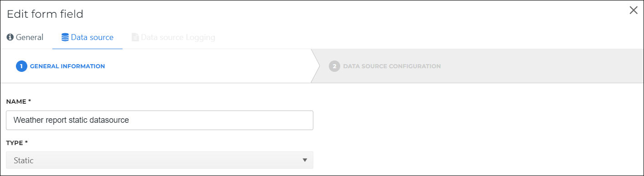Select the Data source Logging tab
644x176 pixels.
(x=174, y=37)
